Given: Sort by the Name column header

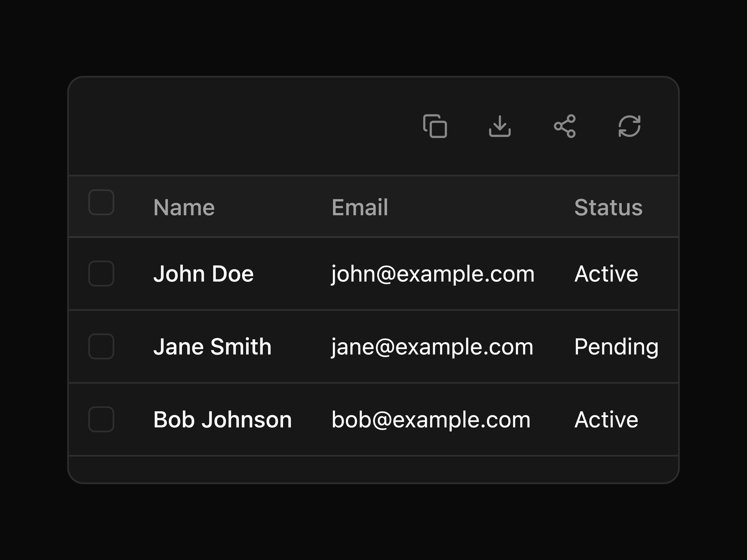Looking at the screenshot, I should 184,207.
